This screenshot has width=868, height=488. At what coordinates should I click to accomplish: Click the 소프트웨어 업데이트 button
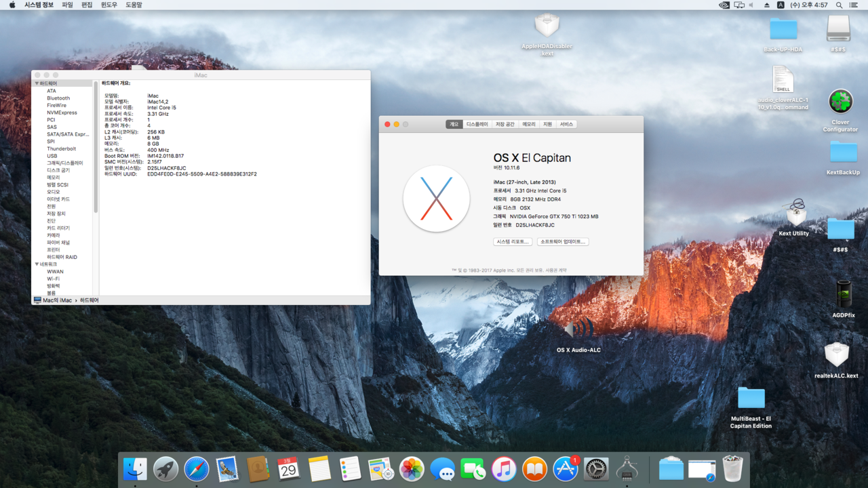563,241
